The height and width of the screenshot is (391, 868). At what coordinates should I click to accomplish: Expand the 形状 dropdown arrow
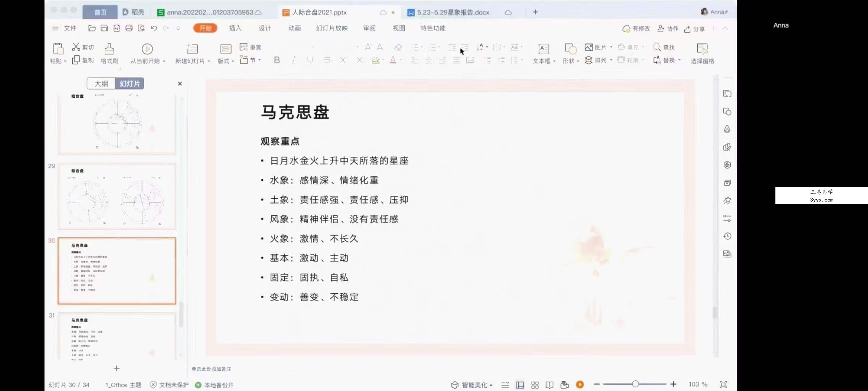[x=578, y=61]
